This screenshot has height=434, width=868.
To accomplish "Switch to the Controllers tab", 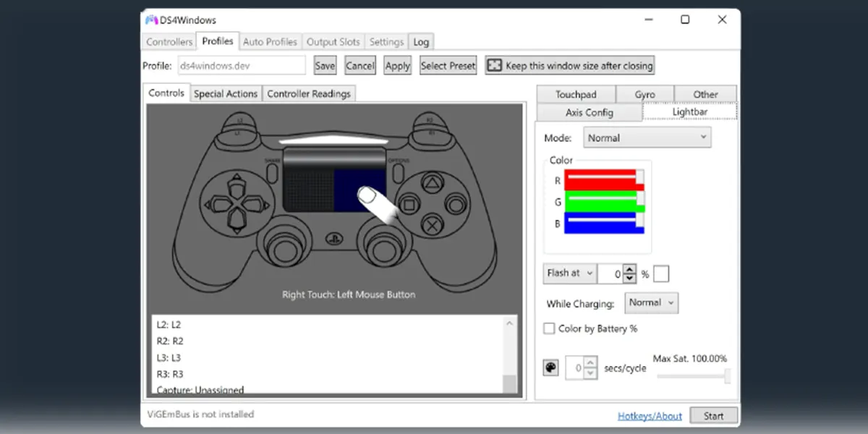I will pos(169,42).
